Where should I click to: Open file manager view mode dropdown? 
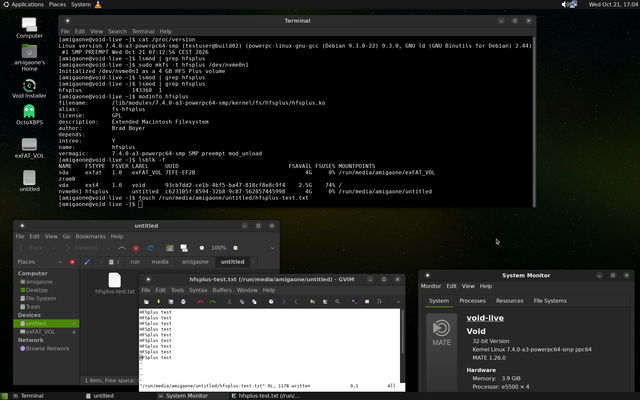(272, 248)
